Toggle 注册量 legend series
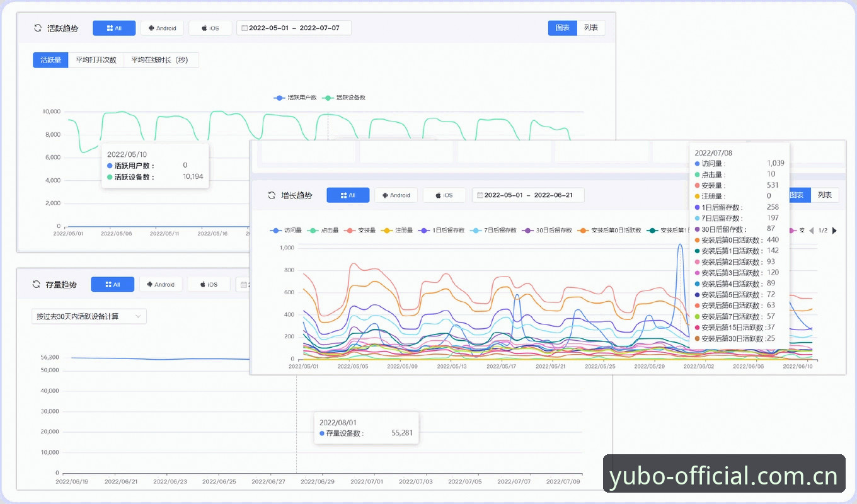Image resolution: width=857 pixels, height=504 pixels. coord(398,231)
